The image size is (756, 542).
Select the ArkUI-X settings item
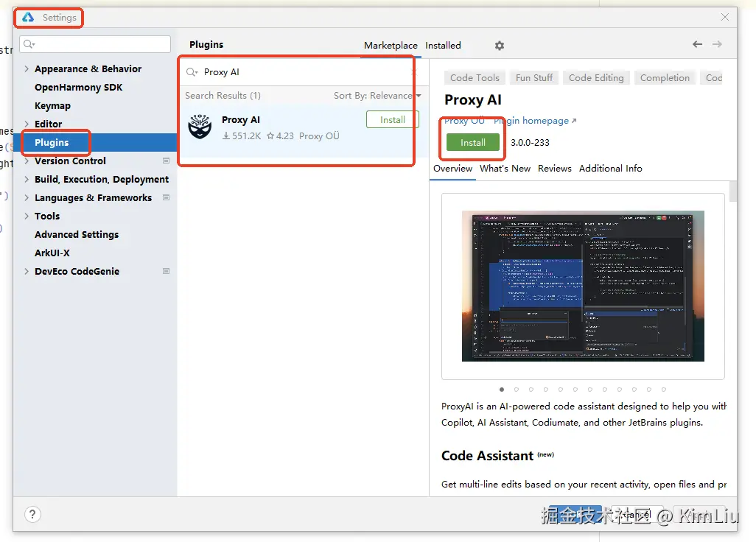point(52,253)
